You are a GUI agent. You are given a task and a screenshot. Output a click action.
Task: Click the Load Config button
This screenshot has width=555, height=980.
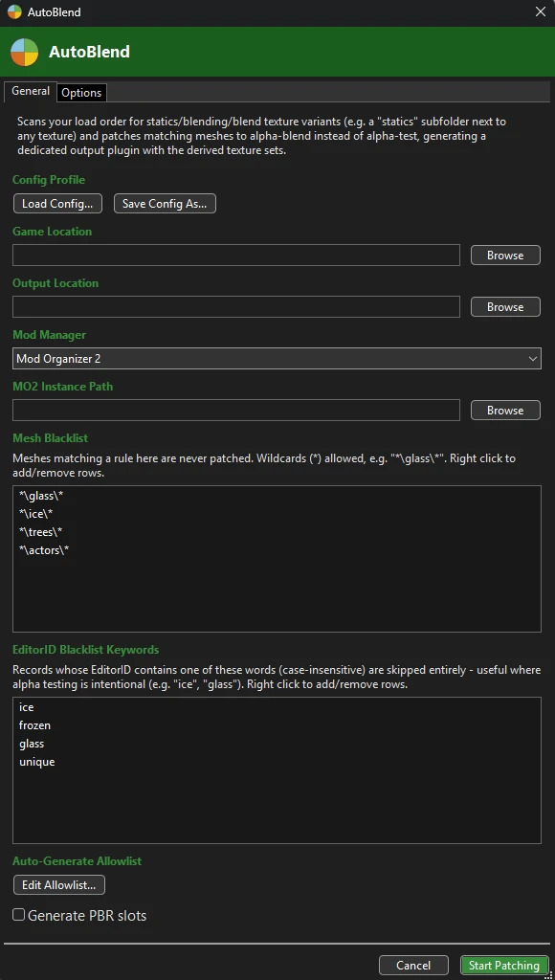coord(57,204)
